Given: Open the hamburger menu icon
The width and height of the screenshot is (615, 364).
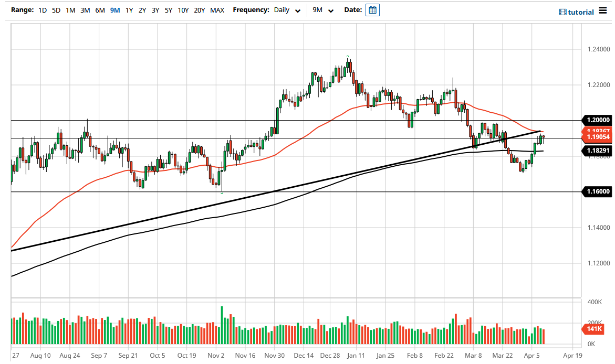Looking at the screenshot, I should click(x=603, y=10).
